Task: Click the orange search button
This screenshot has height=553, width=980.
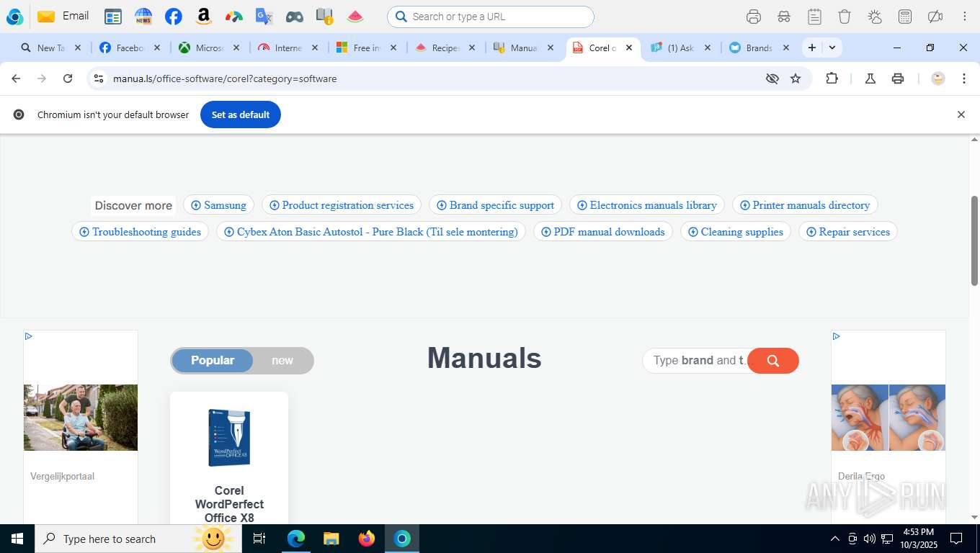Action: pos(773,361)
